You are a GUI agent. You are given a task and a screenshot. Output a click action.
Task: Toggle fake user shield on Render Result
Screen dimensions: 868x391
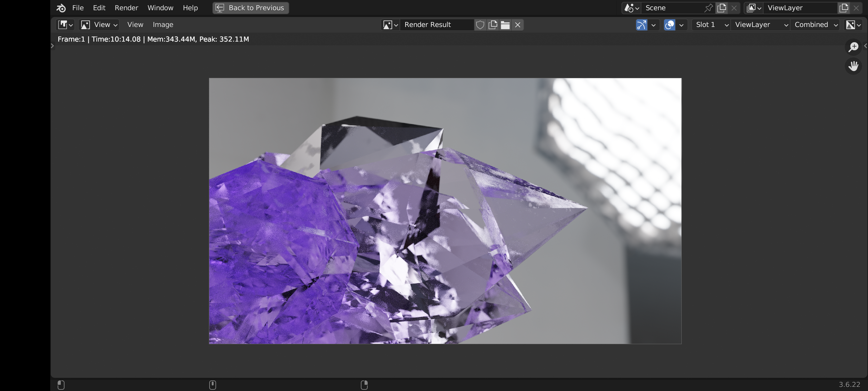click(x=480, y=25)
